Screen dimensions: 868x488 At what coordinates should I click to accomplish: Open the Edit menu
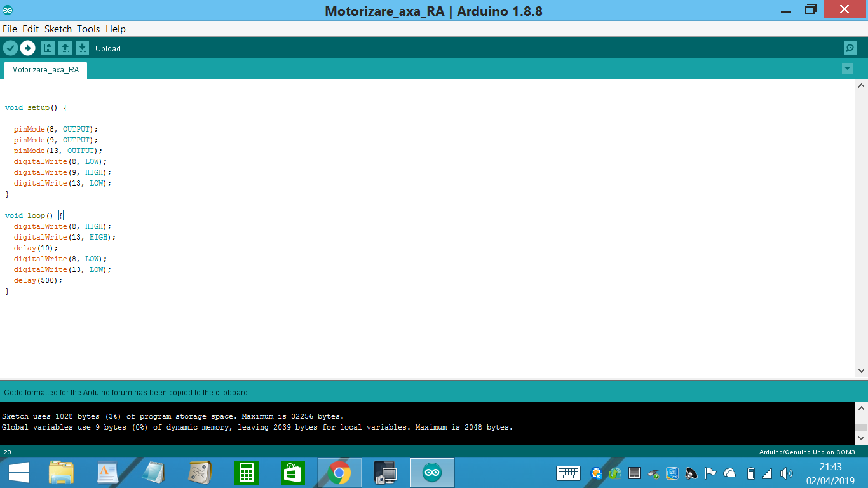31,29
